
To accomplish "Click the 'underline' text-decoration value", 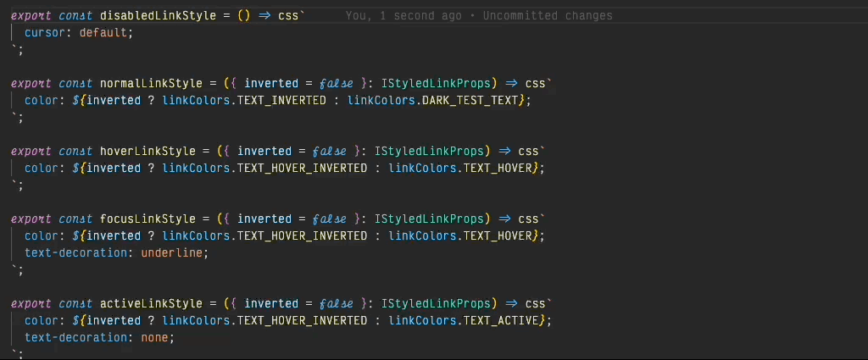I will (171, 252).
